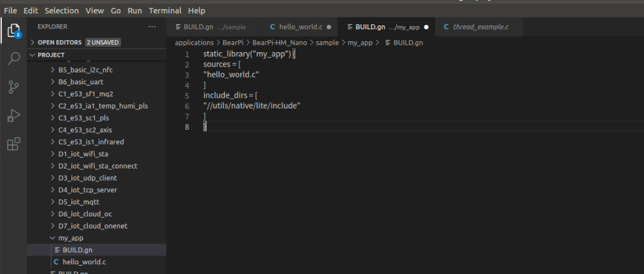Click the unsaved dot on my_app BUILD.gn tab
644x274 pixels.
pyautogui.click(x=426, y=27)
